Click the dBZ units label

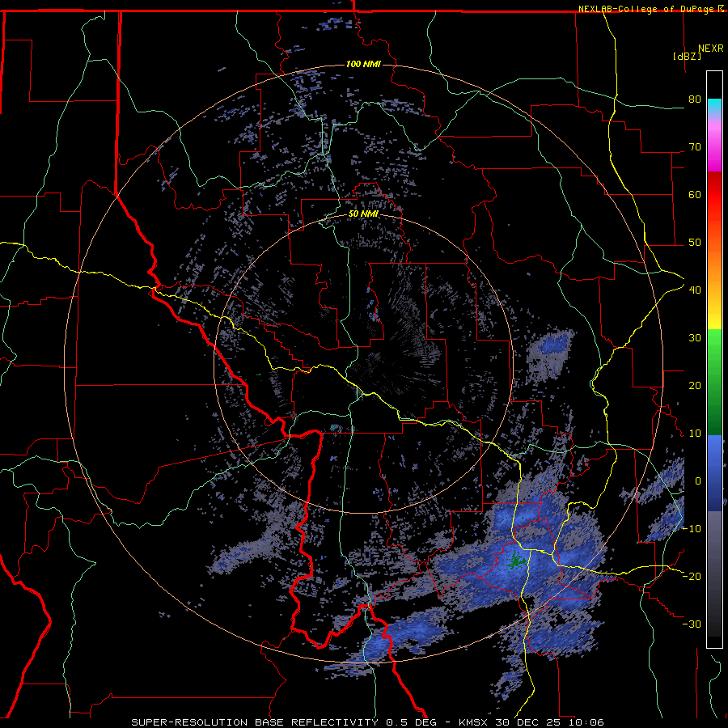coord(687,56)
